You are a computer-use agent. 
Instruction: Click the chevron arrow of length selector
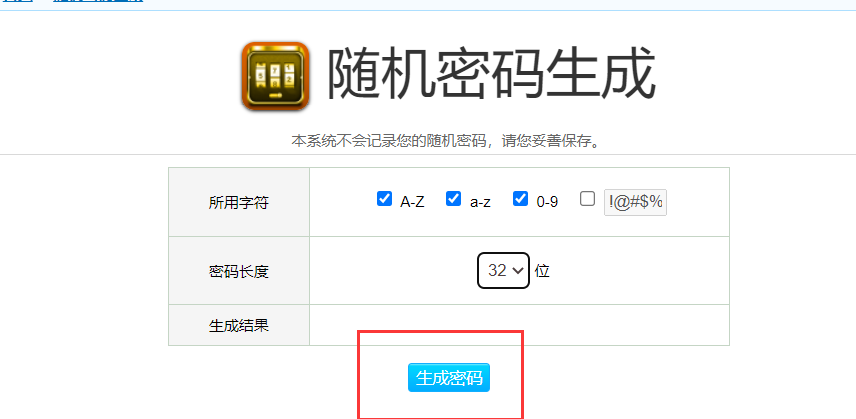click(518, 271)
